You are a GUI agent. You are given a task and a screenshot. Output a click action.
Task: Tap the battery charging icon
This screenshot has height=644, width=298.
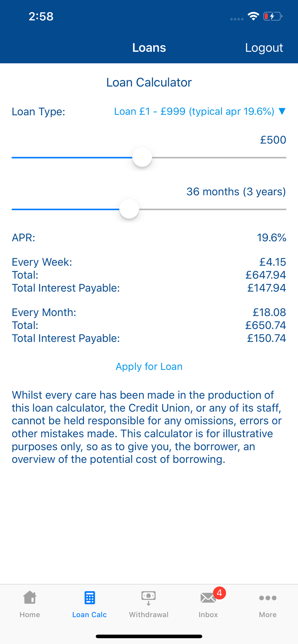[273, 16]
